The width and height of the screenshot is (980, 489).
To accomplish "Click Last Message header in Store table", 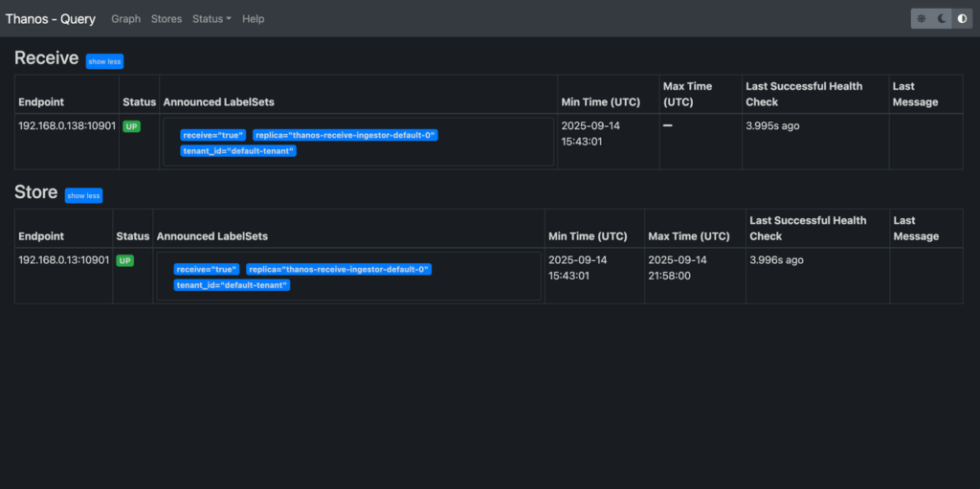I will [916, 229].
